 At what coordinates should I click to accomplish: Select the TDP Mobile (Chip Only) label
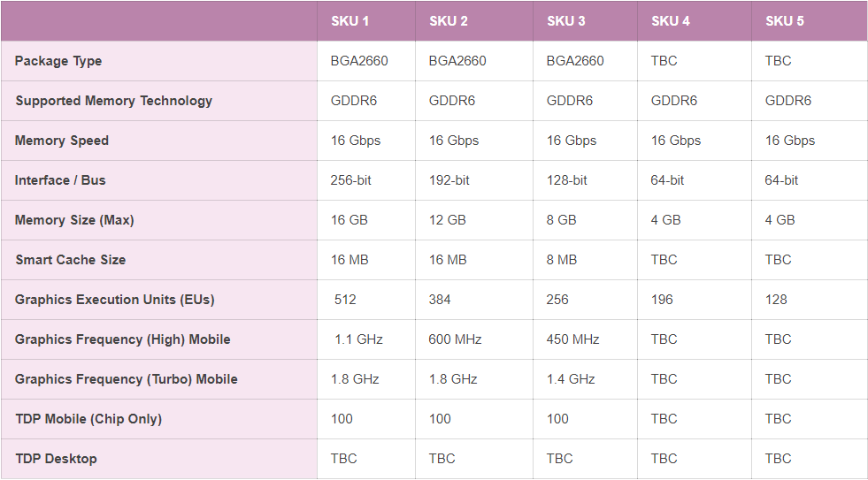coord(88,419)
